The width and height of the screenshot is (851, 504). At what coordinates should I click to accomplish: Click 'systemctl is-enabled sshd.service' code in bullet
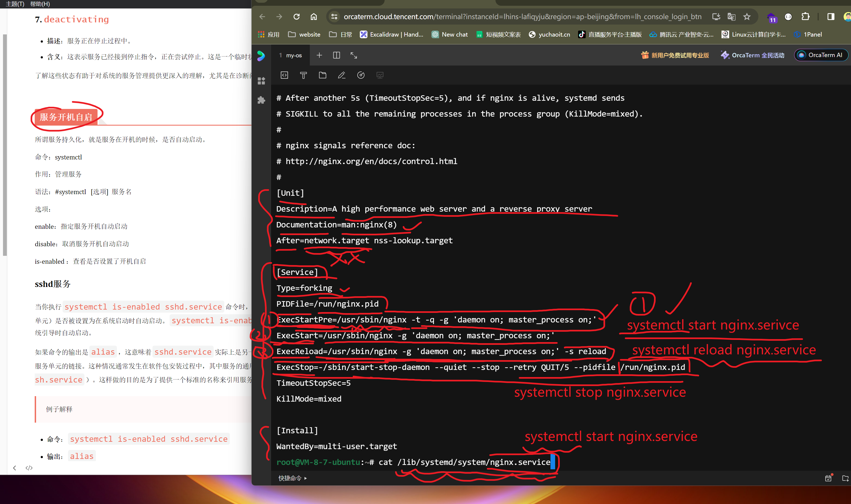point(149,439)
